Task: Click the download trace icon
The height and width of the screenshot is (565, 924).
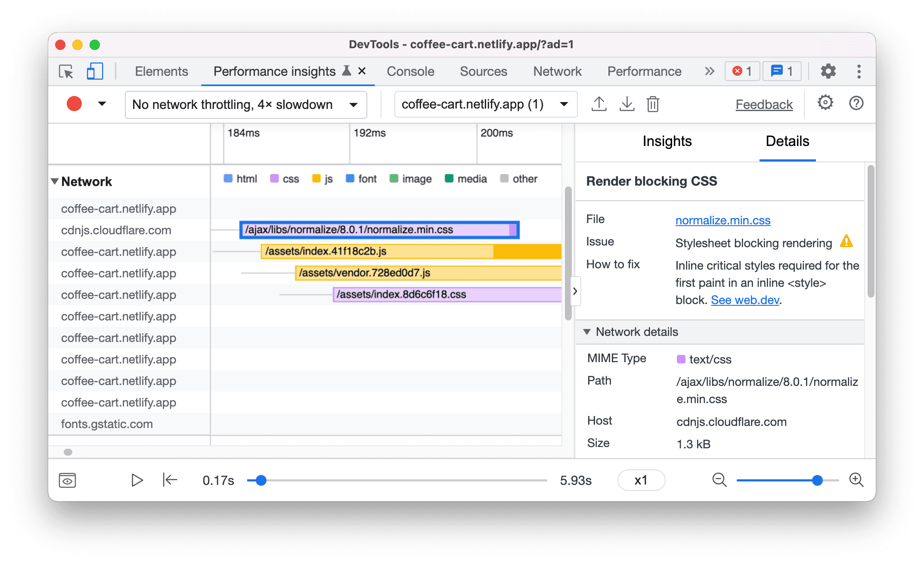Action: tap(626, 104)
